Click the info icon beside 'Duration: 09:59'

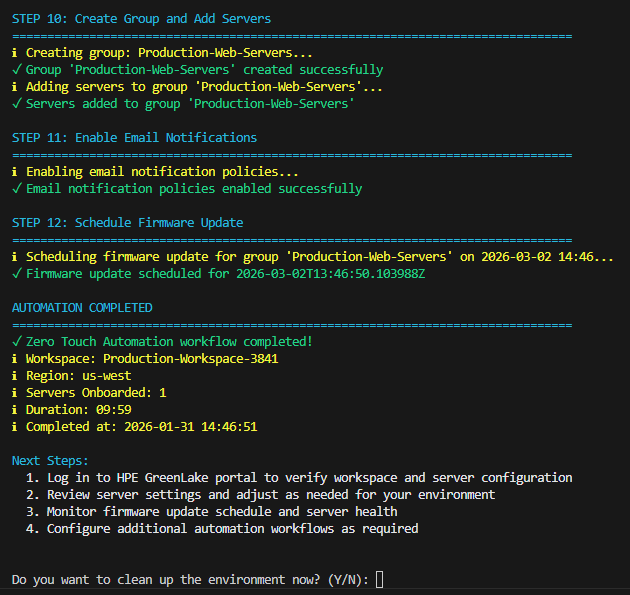pos(15,410)
